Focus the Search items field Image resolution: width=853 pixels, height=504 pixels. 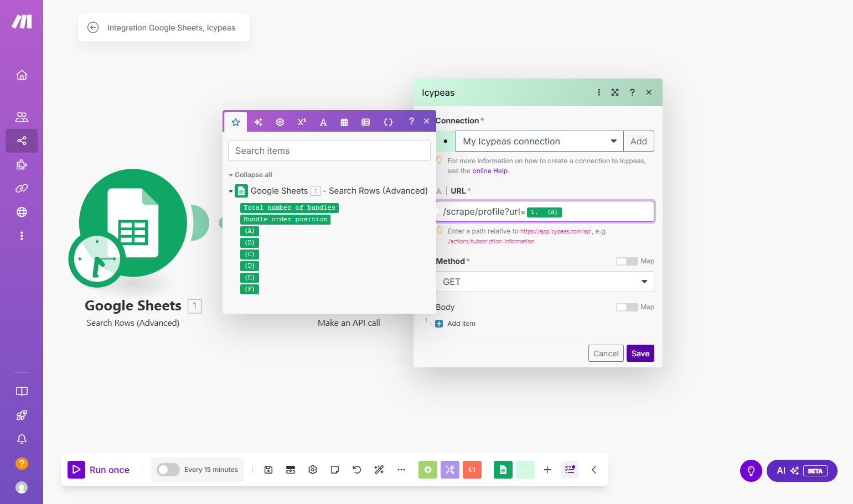tap(329, 150)
